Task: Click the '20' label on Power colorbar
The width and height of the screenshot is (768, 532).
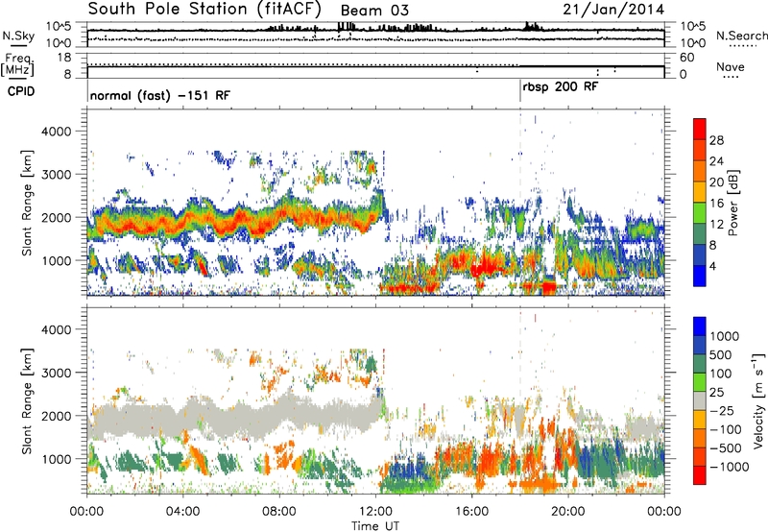Action: pyautogui.click(x=716, y=182)
